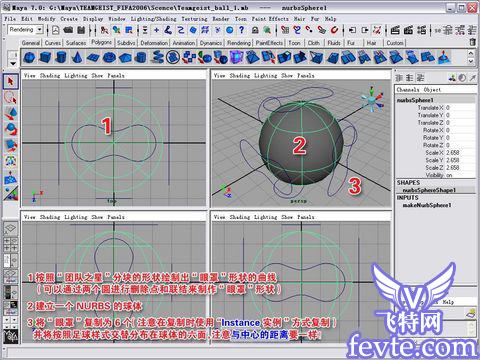This screenshot has width=480, height=360.
Task: Click the open scene icon
Action: tap(68, 30)
